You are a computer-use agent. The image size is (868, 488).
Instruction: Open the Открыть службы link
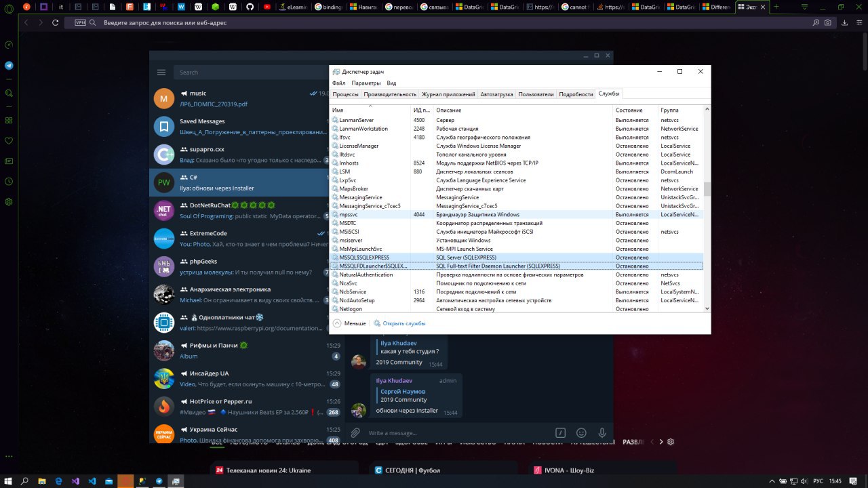(399, 323)
